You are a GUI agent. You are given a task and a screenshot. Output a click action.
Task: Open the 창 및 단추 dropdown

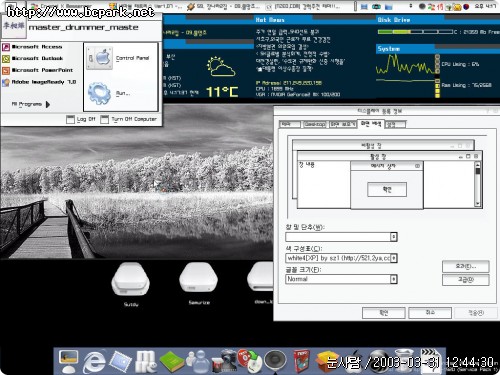(394, 237)
